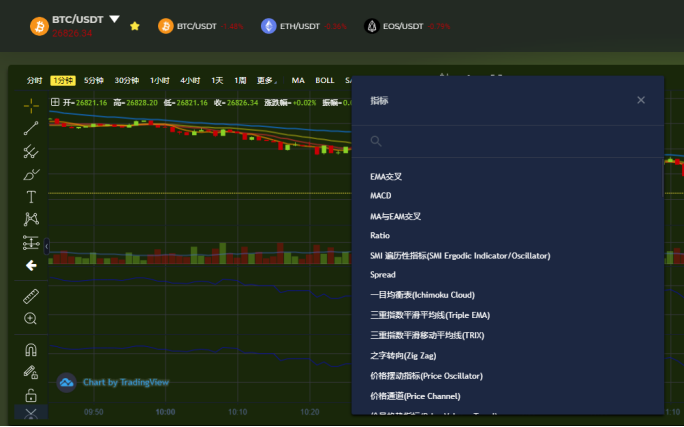The height and width of the screenshot is (427, 684).
Task: Click the back arrow in left toolbar
Action: tap(31, 265)
